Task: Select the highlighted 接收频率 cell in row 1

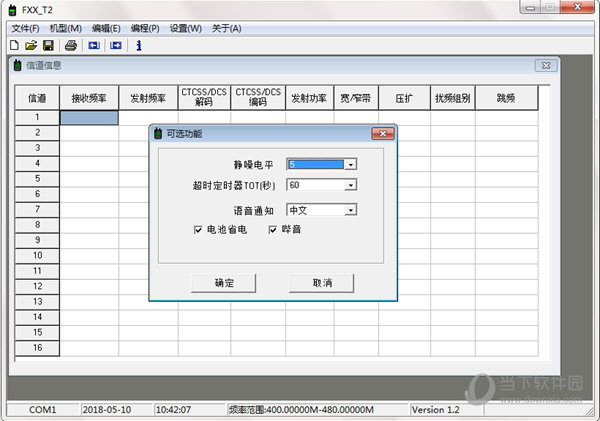Action: pos(89,117)
